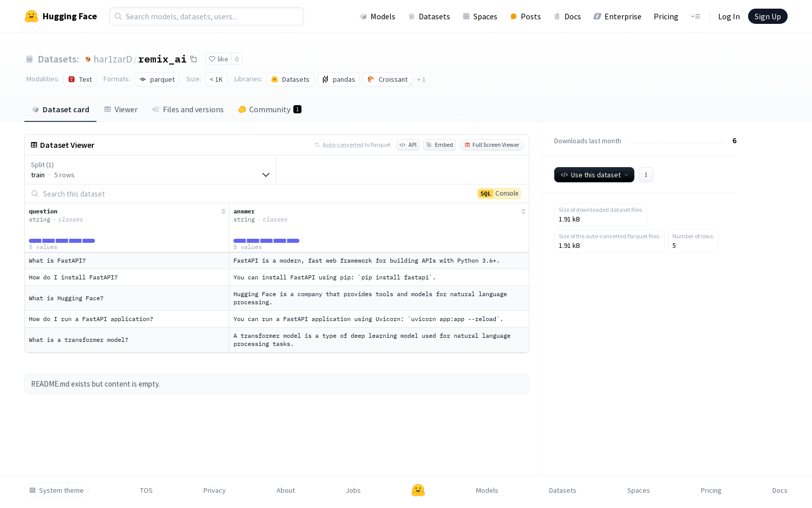Click the < 1K size tag

point(216,79)
